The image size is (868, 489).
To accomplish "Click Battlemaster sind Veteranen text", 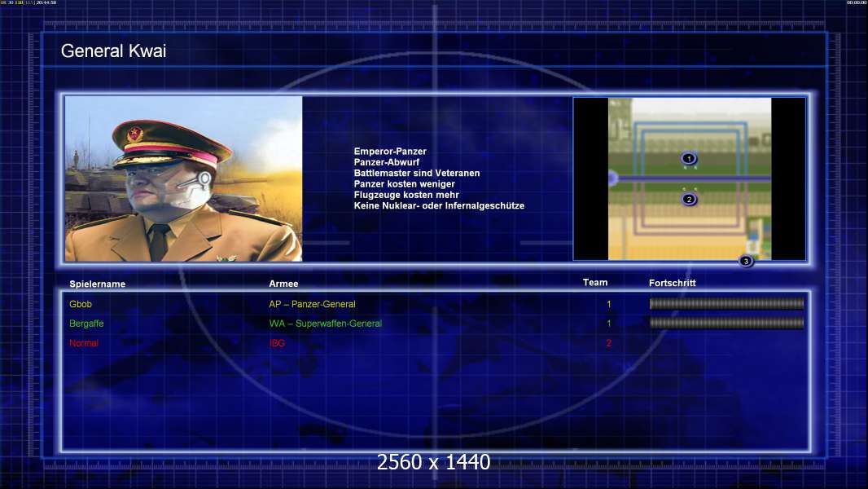I will (x=417, y=174).
